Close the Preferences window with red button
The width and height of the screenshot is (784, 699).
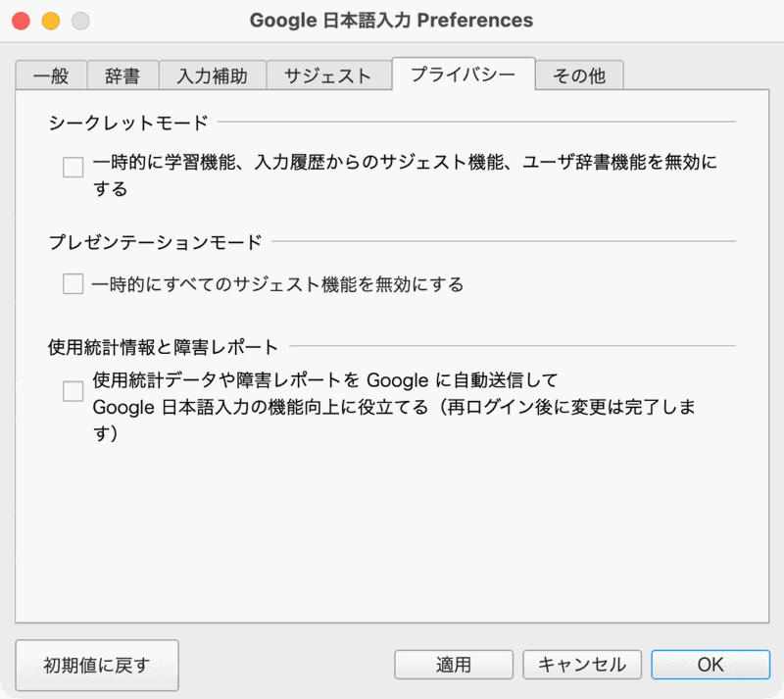pos(21,21)
